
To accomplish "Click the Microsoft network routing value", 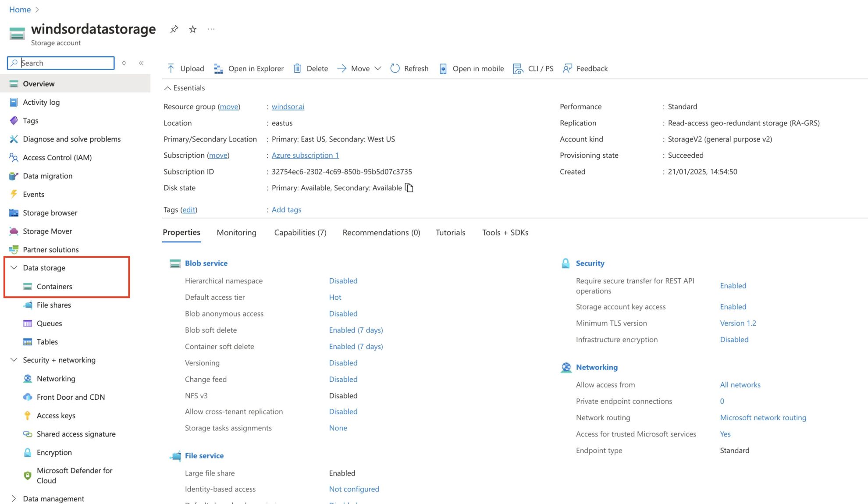I will (x=763, y=418).
